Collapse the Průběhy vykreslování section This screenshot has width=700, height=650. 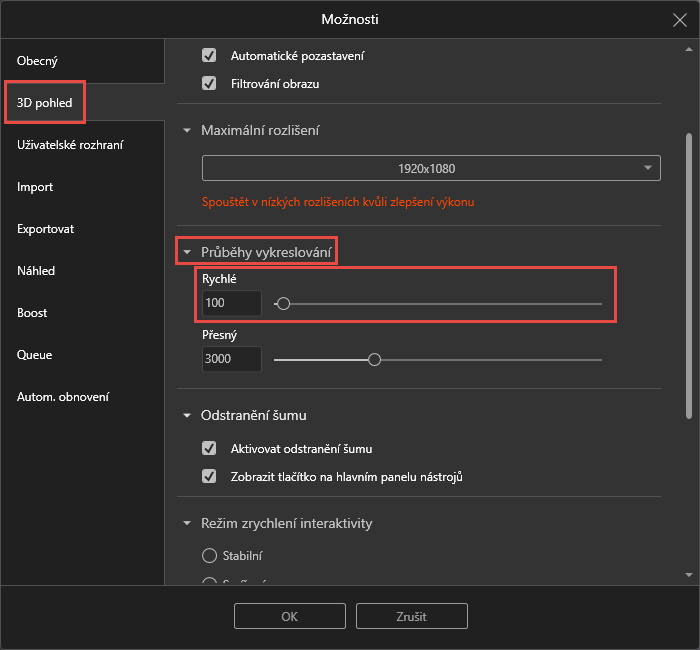coord(186,253)
